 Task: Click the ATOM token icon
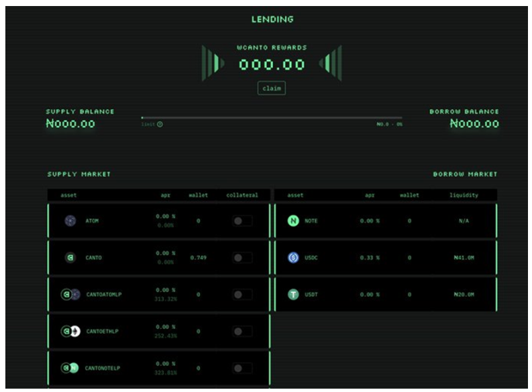pyautogui.click(x=70, y=220)
